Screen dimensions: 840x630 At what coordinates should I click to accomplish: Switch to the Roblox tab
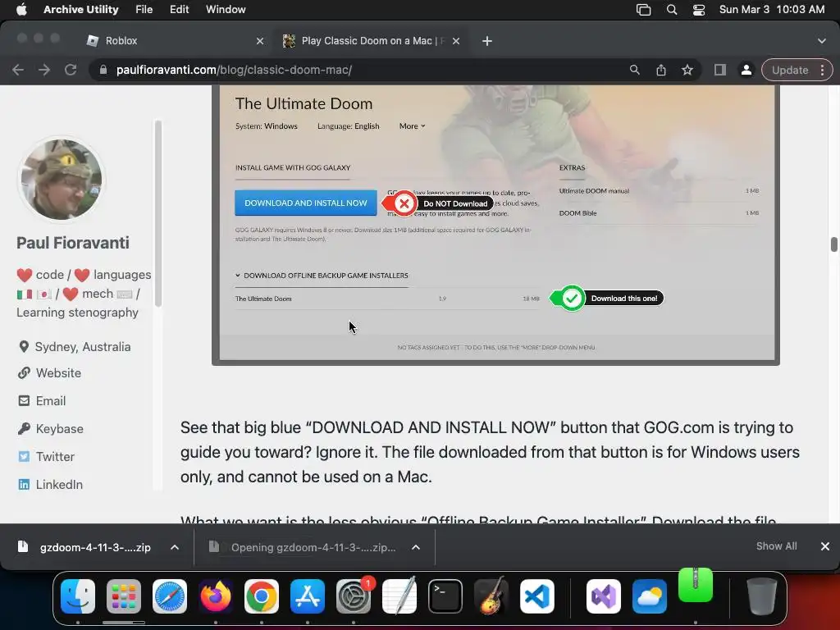[171, 41]
